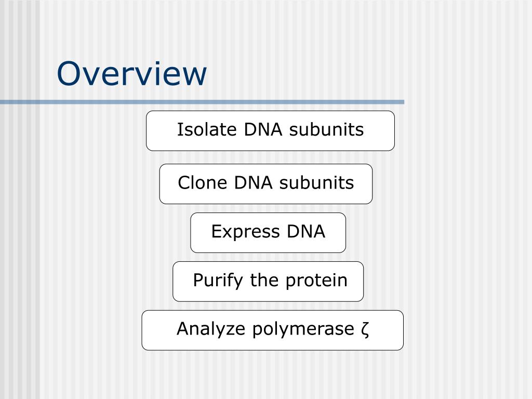Screen dimensions: 532x399
Task: Click the Overview slide title
Action: click(131, 73)
